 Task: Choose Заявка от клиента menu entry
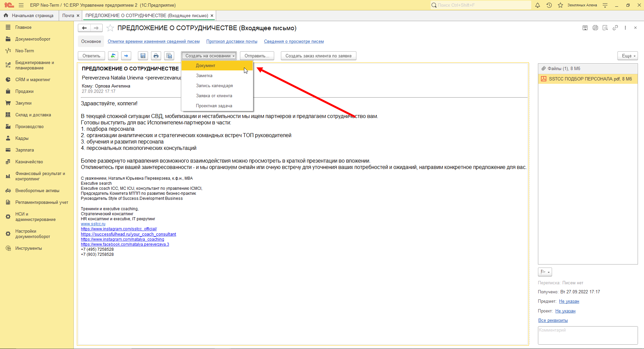point(214,96)
